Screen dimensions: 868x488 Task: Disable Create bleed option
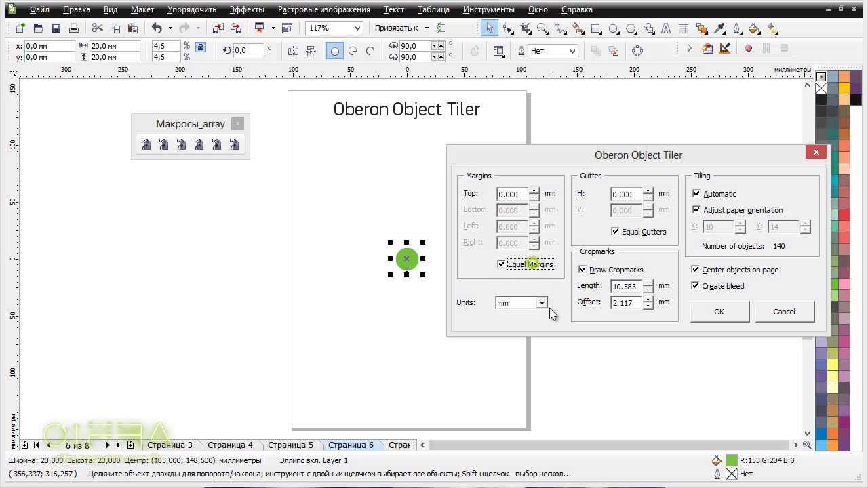point(695,286)
